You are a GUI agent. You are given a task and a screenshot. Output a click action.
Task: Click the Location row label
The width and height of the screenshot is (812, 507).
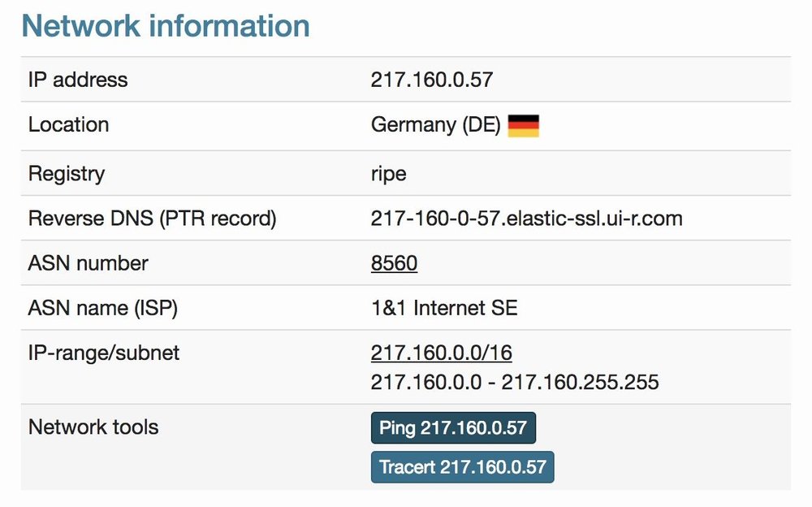click(x=68, y=125)
